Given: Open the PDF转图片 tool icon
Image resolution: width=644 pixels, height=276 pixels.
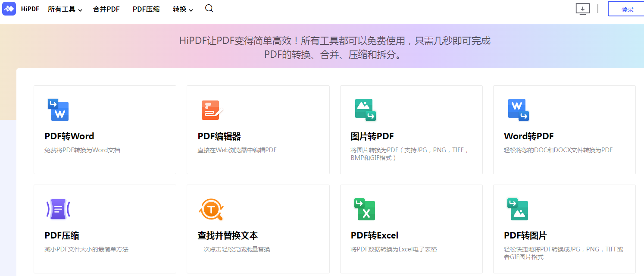Looking at the screenshot, I should coord(518,210).
